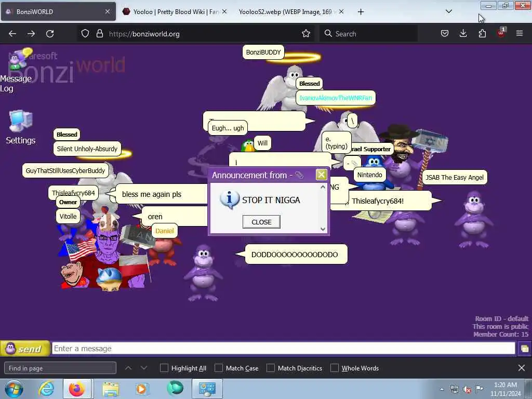Bookmark this page with the star icon
The width and height of the screenshot is (532, 399).
(306, 34)
